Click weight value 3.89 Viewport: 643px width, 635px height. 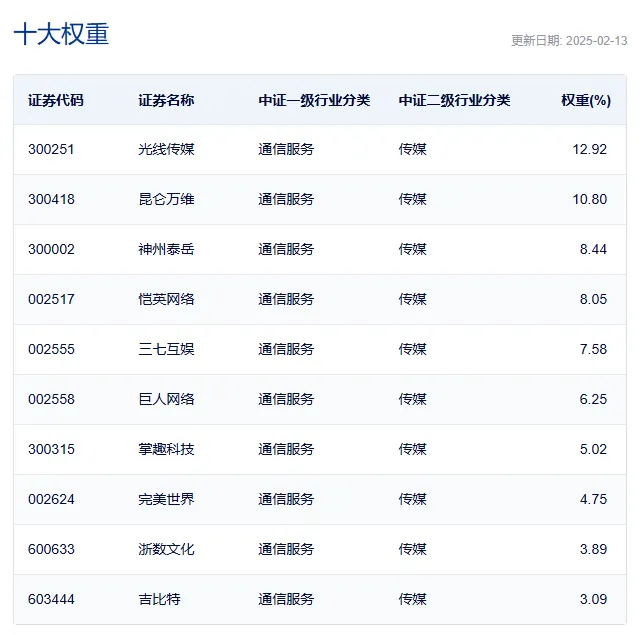click(593, 550)
